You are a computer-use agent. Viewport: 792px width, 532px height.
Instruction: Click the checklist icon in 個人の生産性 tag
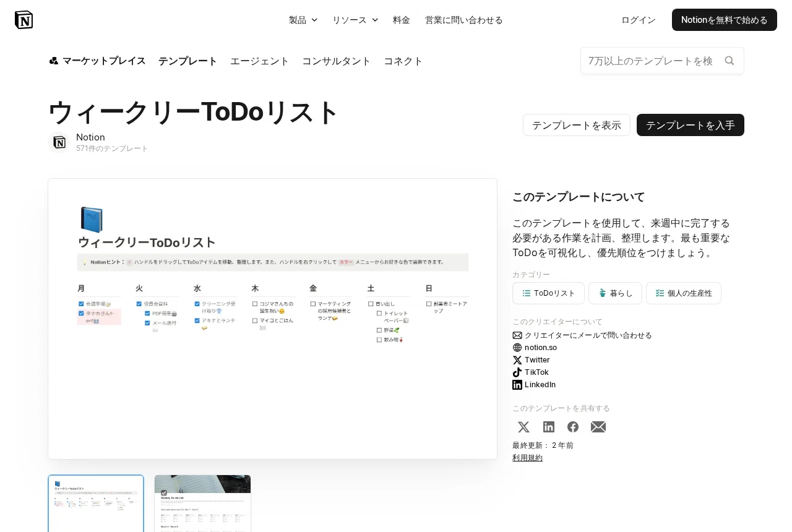(x=660, y=293)
